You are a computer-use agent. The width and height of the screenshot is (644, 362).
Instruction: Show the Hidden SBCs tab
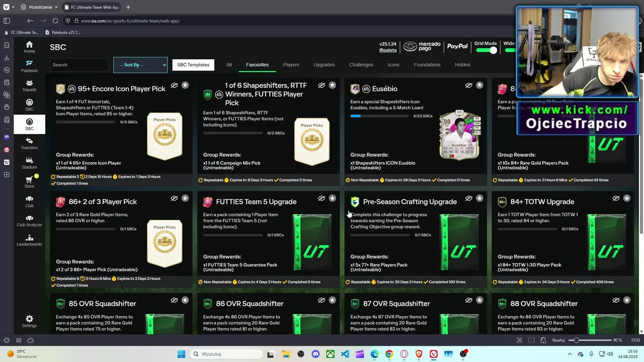click(x=462, y=65)
